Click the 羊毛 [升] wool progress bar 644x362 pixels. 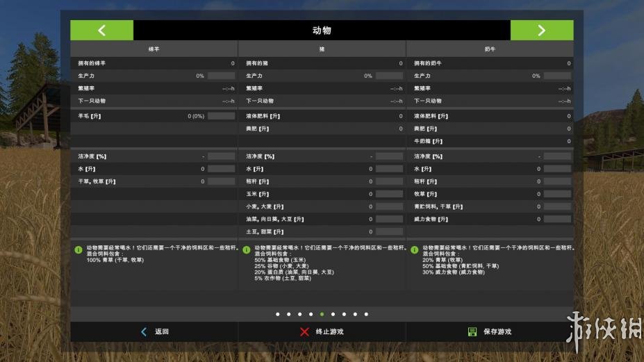click(222, 116)
